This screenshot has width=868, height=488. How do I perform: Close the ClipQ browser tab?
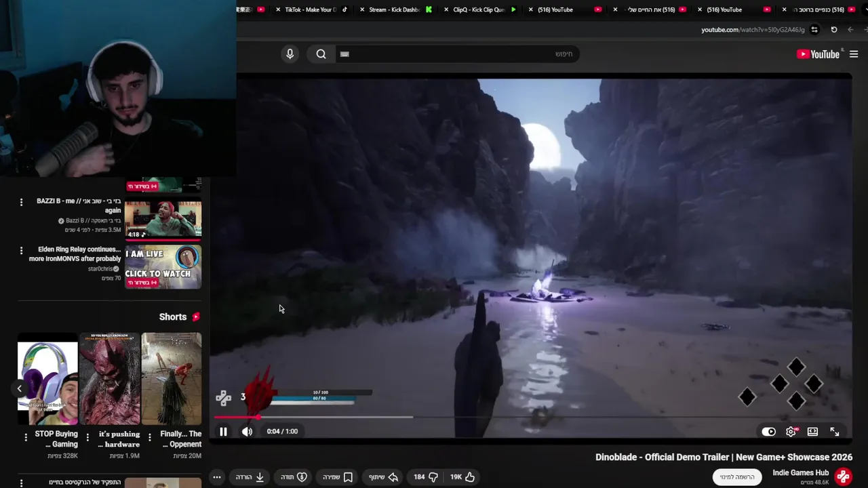pyautogui.click(x=447, y=9)
